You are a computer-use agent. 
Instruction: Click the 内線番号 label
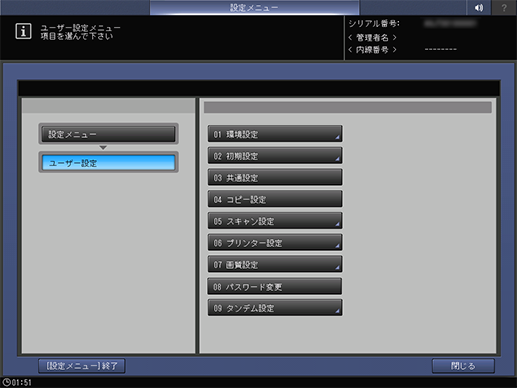coord(372,50)
